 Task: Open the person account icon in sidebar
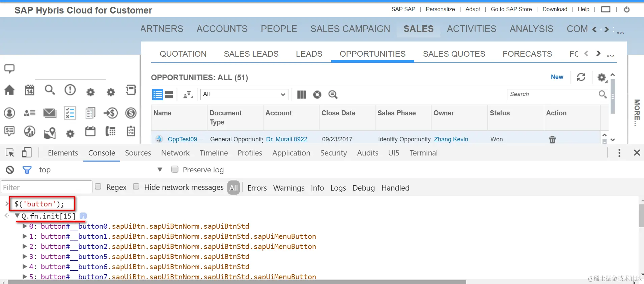tap(9, 113)
